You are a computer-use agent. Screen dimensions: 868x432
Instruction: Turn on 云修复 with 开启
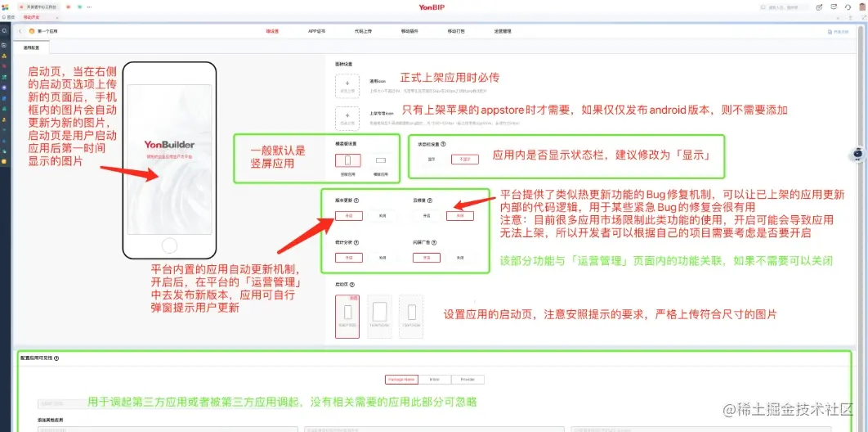427,216
